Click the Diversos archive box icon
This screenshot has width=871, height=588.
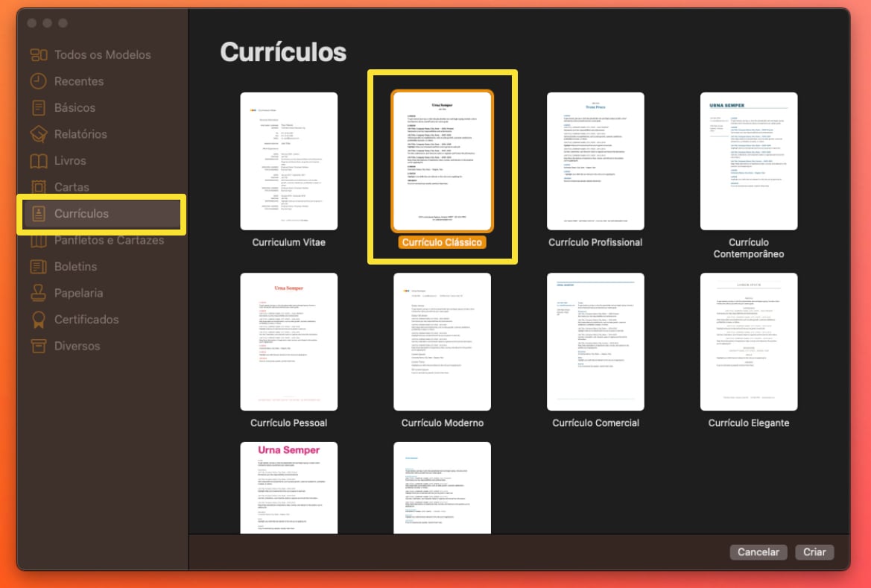(x=39, y=346)
